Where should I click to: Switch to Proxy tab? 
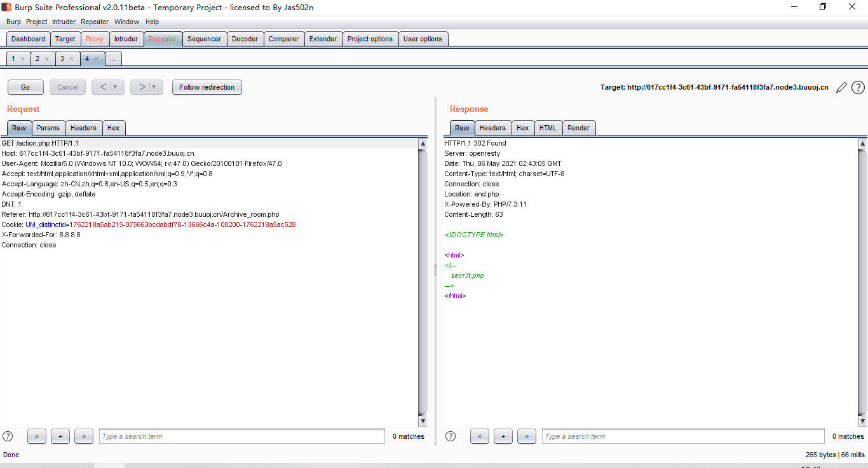pos(95,39)
